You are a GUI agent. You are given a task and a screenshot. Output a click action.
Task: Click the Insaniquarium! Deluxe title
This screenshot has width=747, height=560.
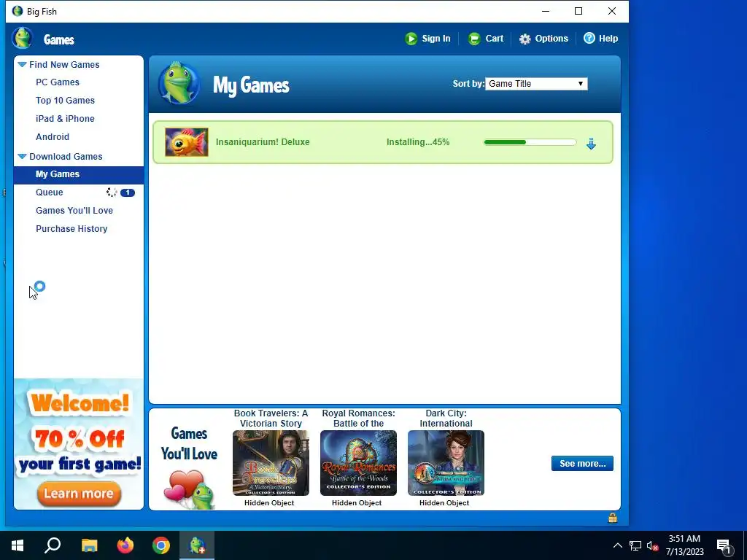tap(263, 142)
